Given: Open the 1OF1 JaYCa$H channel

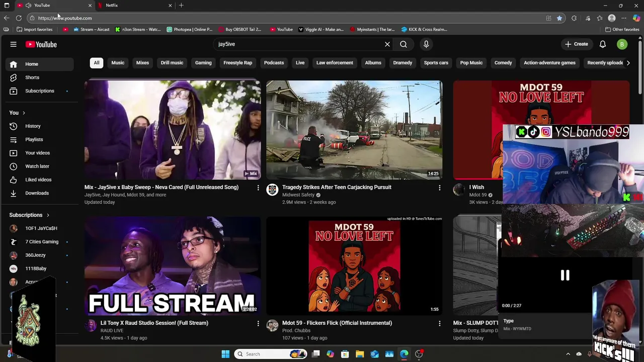Looking at the screenshot, I should 40,228.
